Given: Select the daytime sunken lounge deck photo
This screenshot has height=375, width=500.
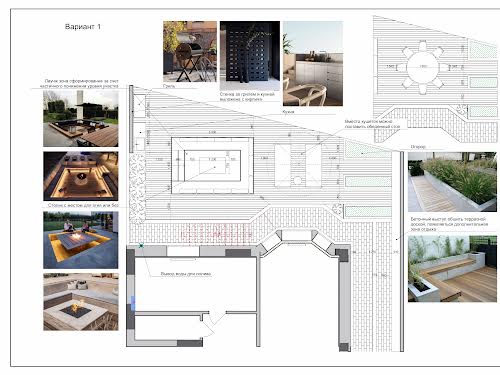Looking at the screenshot, I should point(81,118).
